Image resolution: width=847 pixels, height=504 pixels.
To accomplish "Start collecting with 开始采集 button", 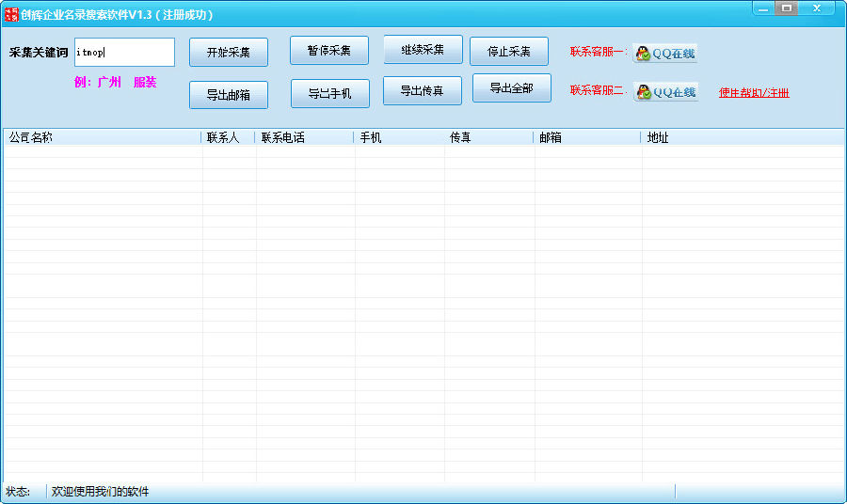I will tap(229, 53).
